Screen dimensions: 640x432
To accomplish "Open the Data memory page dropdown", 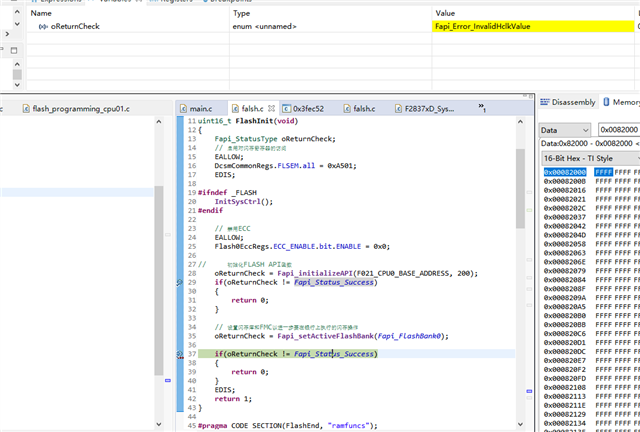I will click(566, 130).
